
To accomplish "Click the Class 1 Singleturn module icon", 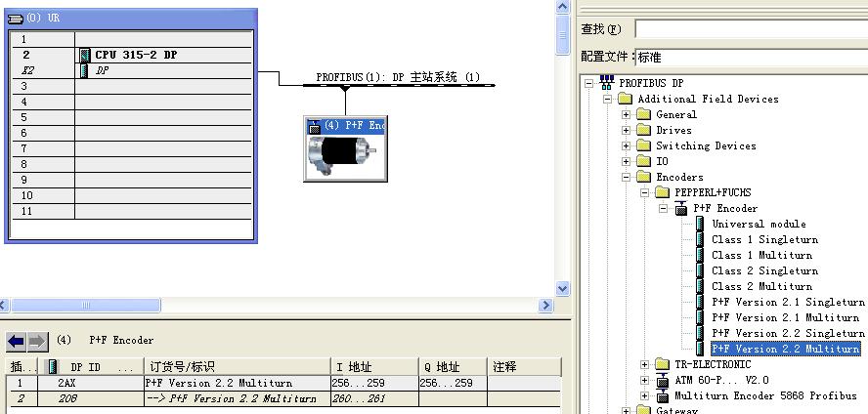I will [x=700, y=239].
